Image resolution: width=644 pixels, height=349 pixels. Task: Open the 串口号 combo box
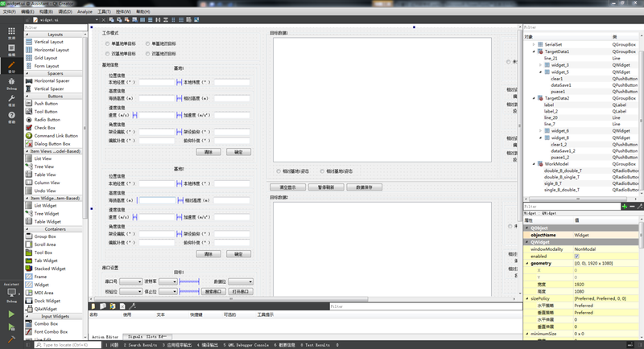point(130,281)
